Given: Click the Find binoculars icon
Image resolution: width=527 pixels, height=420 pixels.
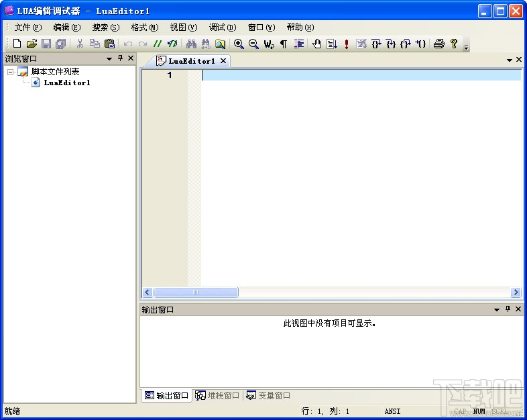Looking at the screenshot, I should click(x=191, y=44).
